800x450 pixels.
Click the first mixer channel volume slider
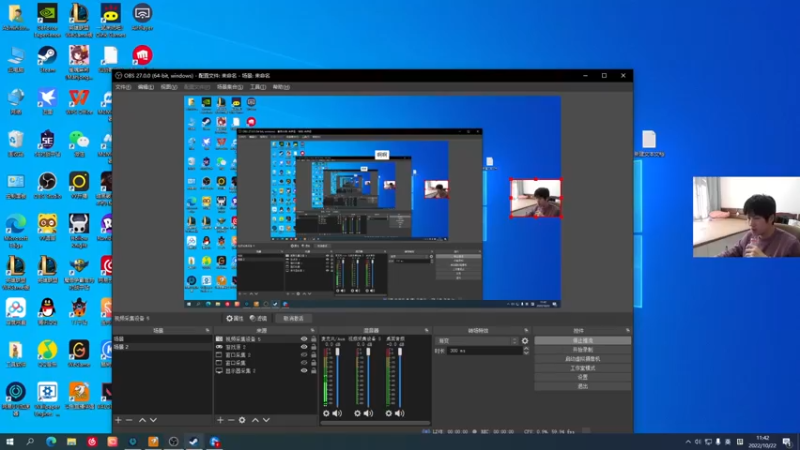coord(338,378)
